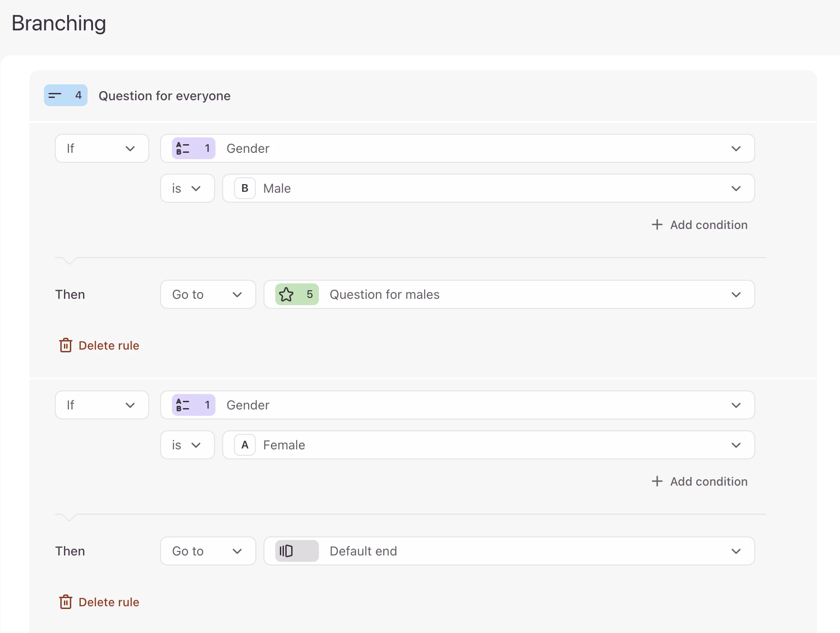840x633 pixels.
Task: Open the If dropdown in the Male rule
Action: tap(102, 148)
